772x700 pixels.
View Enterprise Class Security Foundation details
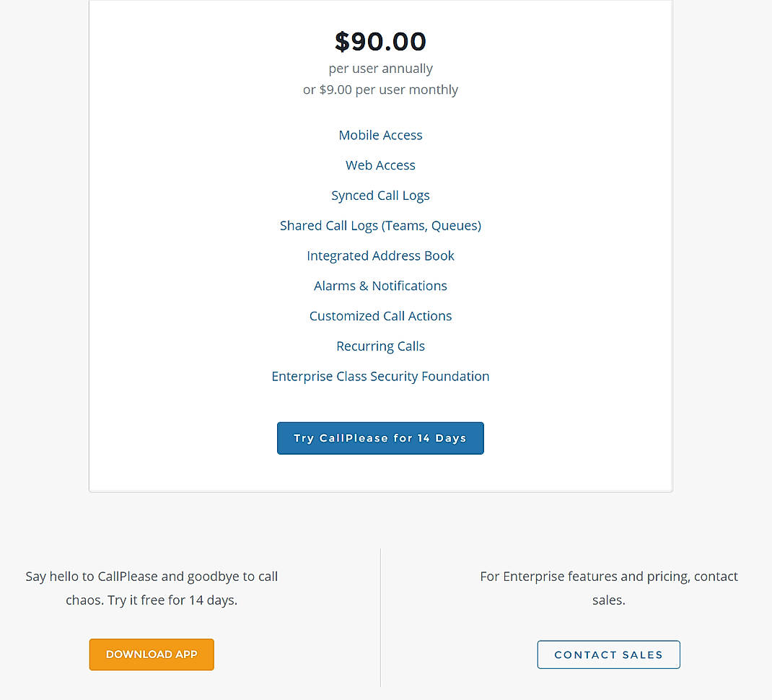click(380, 376)
